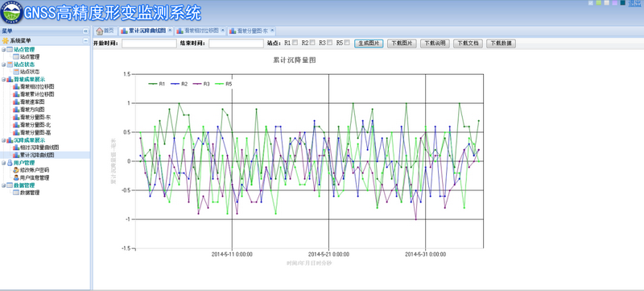The width and height of the screenshot is (644, 291).
Task: Focus the 开始时间 input field
Action: point(149,44)
